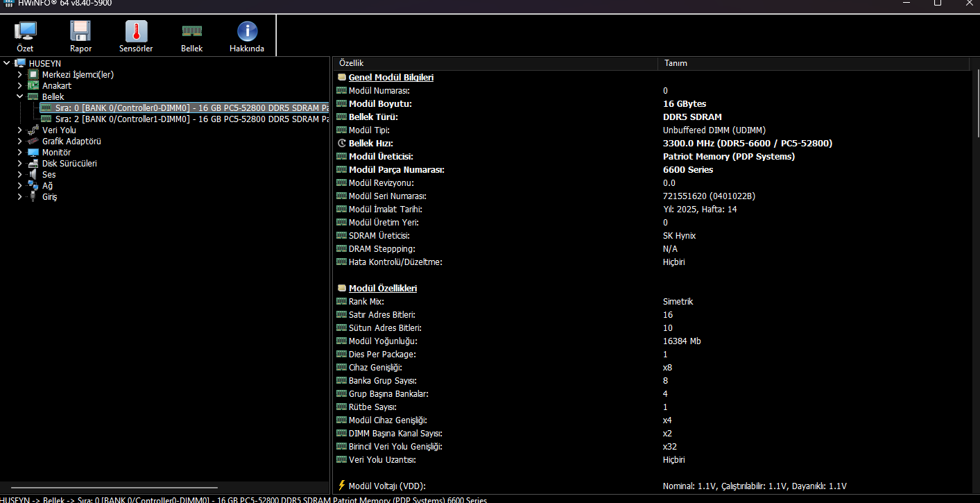Click the 16384 Mb density value

point(682,341)
